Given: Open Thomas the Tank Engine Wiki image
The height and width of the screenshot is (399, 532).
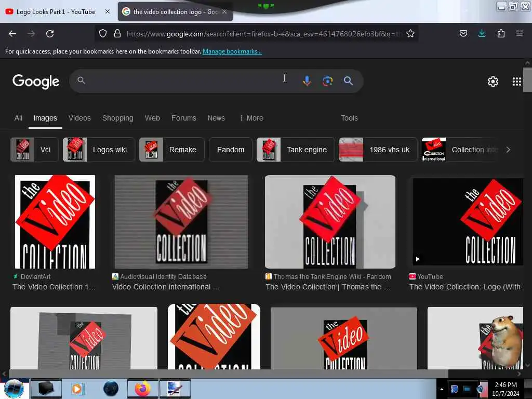Looking at the screenshot, I should pyautogui.click(x=330, y=222).
